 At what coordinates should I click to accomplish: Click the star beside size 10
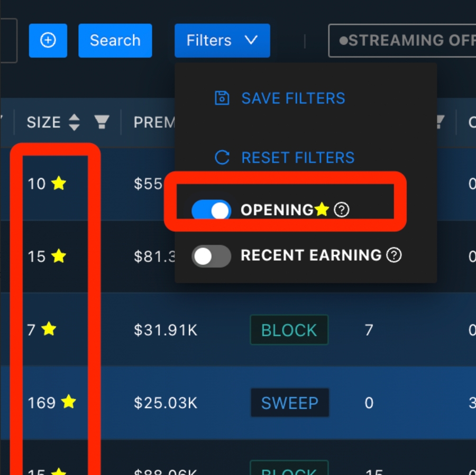click(58, 184)
